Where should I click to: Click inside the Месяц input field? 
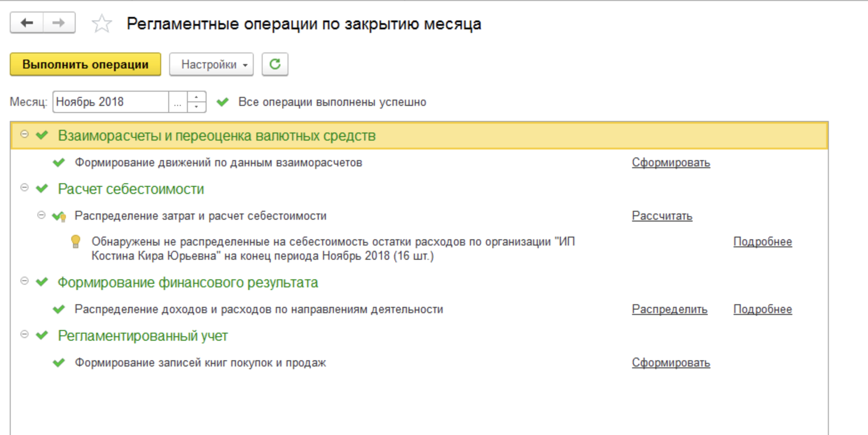point(110,102)
